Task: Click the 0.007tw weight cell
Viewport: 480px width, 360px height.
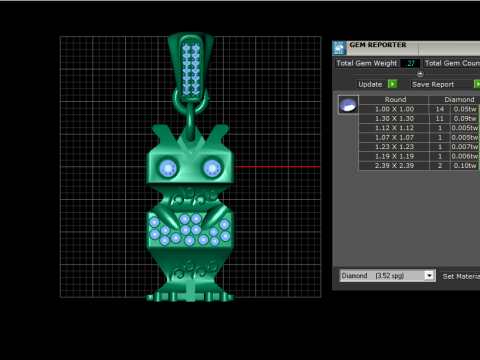Action: click(x=465, y=147)
